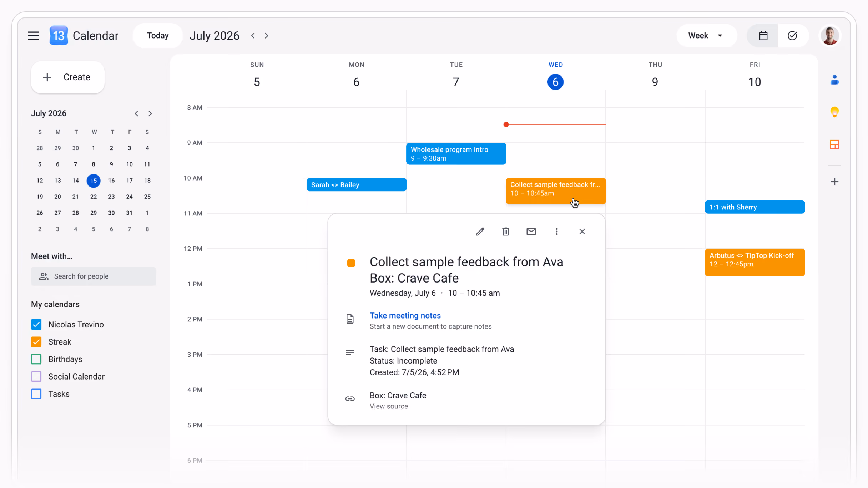Image resolution: width=868 pixels, height=488 pixels.
Task: Delete event with the trash icon
Action: click(x=506, y=232)
